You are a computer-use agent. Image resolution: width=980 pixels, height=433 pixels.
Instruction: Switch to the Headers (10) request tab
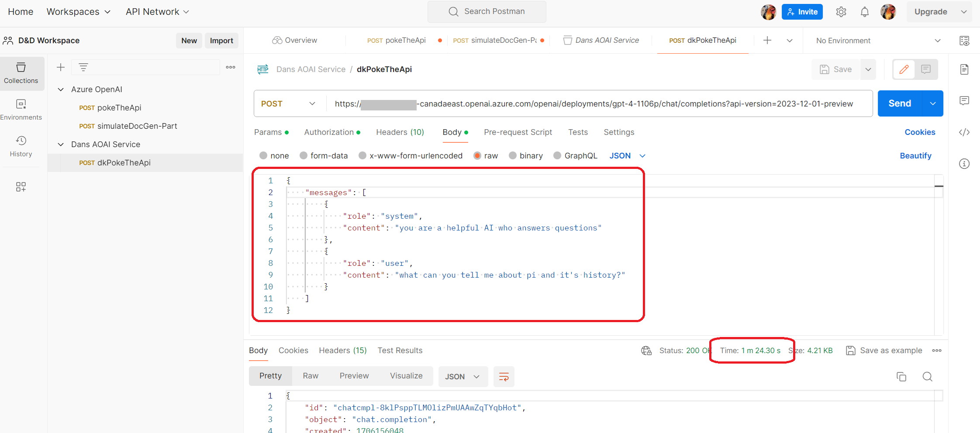coord(400,132)
